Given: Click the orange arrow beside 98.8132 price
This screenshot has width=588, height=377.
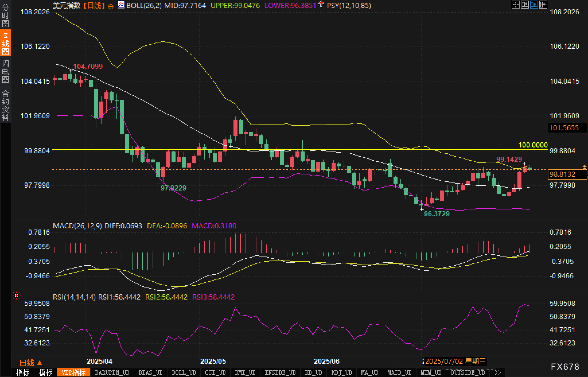Looking at the screenshot, I should pos(584,167).
